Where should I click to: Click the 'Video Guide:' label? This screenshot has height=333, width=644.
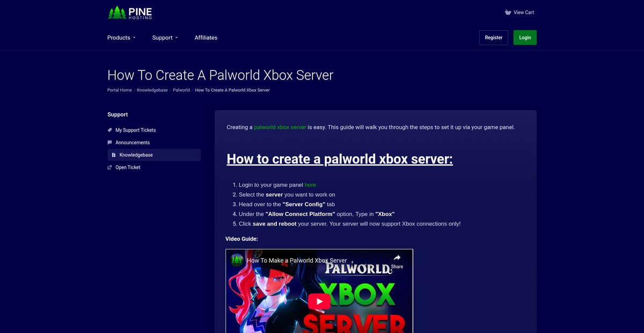pos(241,238)
